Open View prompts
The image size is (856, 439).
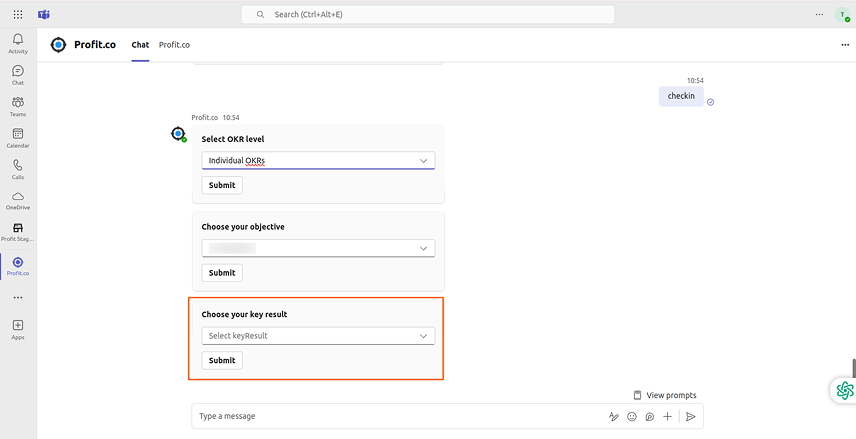pos(665,395)
